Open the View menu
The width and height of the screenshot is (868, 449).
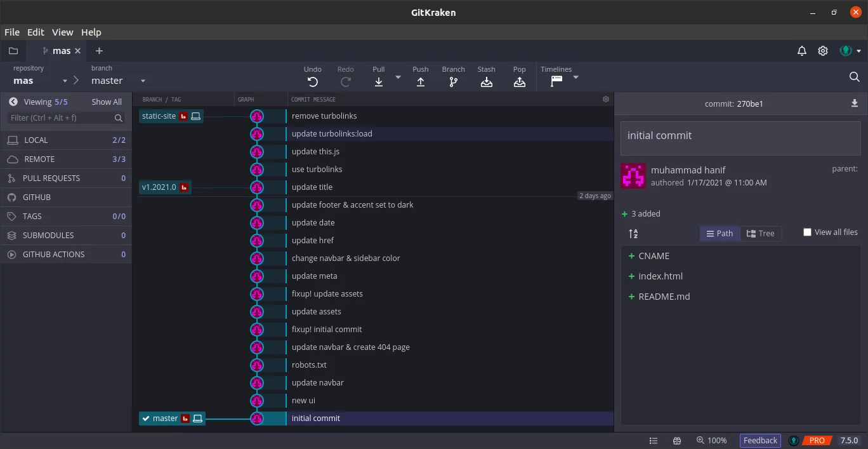click(63, 32)
